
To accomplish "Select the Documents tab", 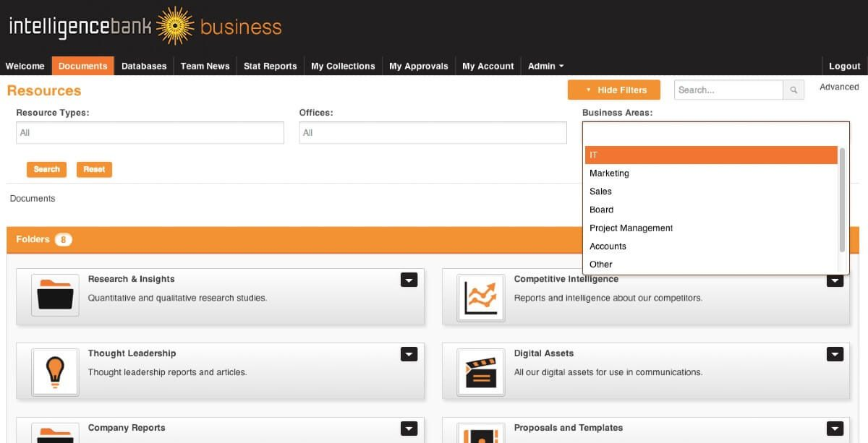I will pos(83,66).
